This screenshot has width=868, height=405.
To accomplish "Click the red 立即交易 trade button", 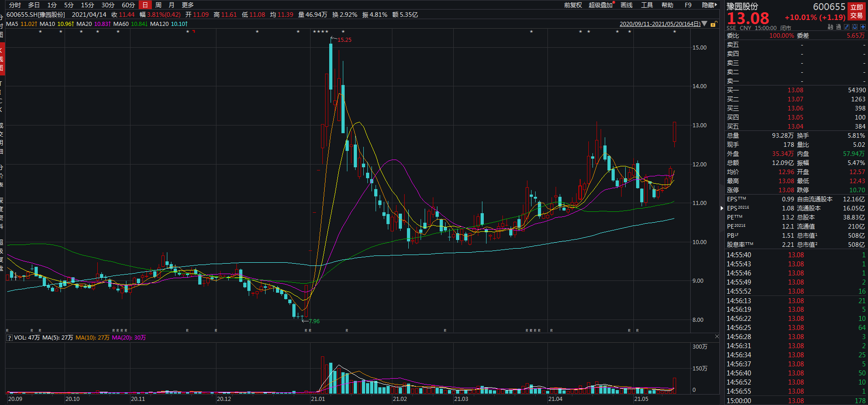I will (x=857, y=11).
